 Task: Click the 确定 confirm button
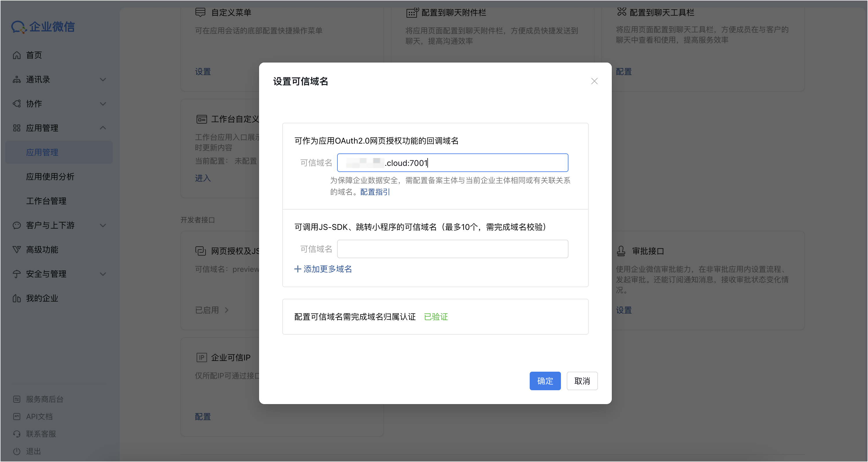(545, 381)
